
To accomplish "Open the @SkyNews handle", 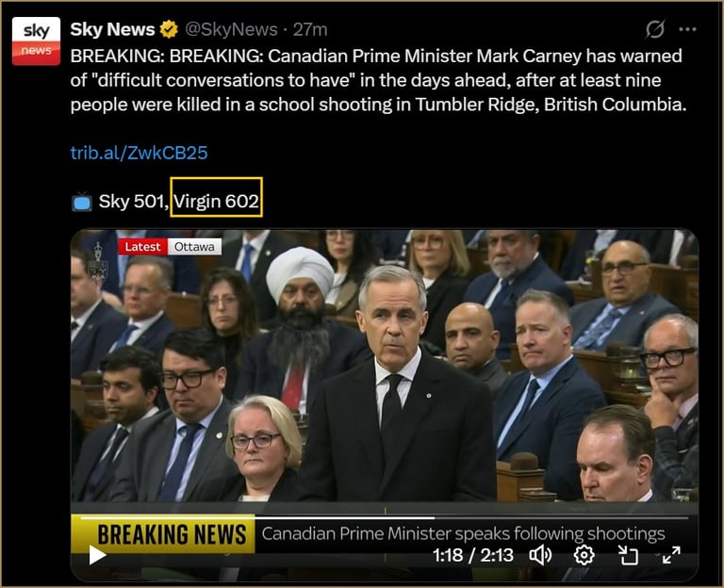I will 231,29.
